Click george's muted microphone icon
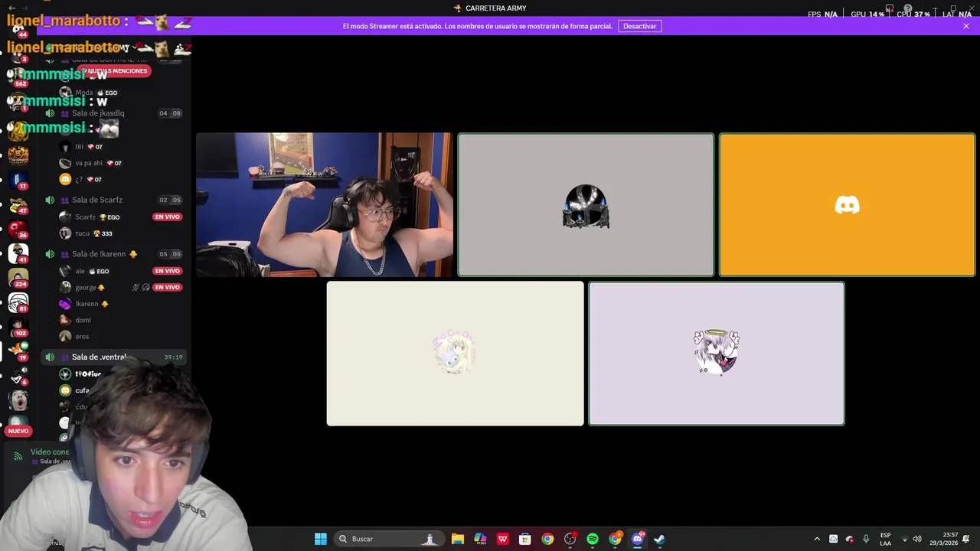This screenshot has width=980, height=551. pos(136,288)
